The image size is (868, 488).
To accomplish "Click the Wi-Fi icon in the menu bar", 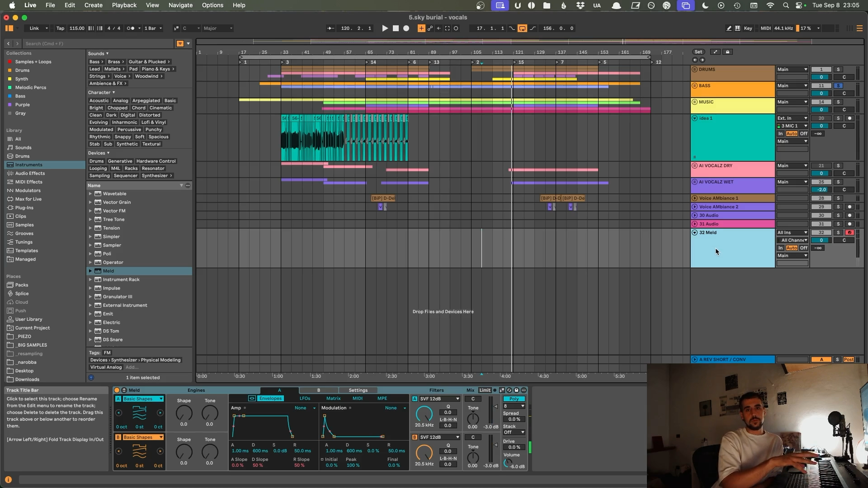I will tap(770, 5).
